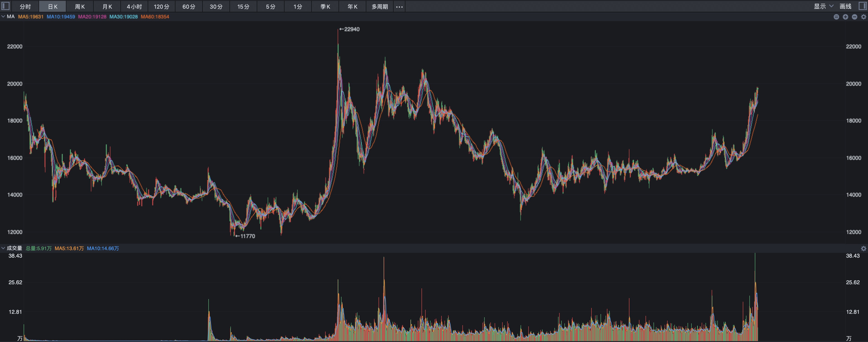Screen dimensions: 868x342
Task: Select the 多周期 multi-period tab
Action: coord(380,7)
